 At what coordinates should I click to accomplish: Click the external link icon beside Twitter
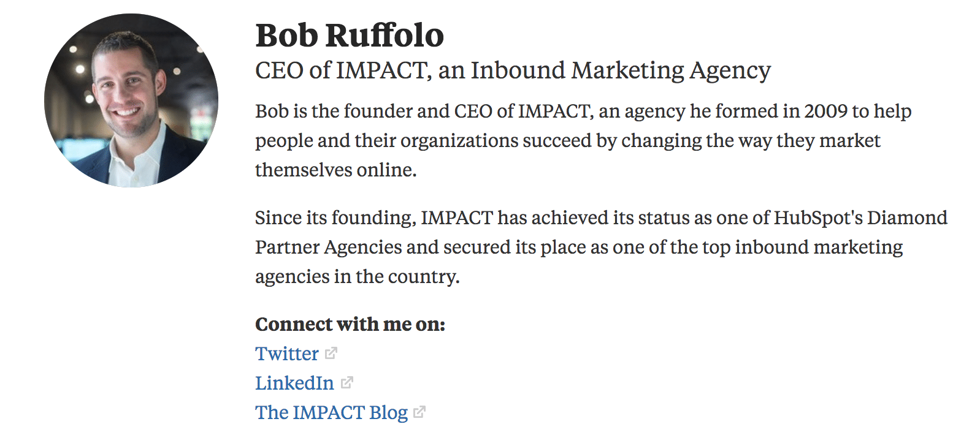click(x=332, y=354)
